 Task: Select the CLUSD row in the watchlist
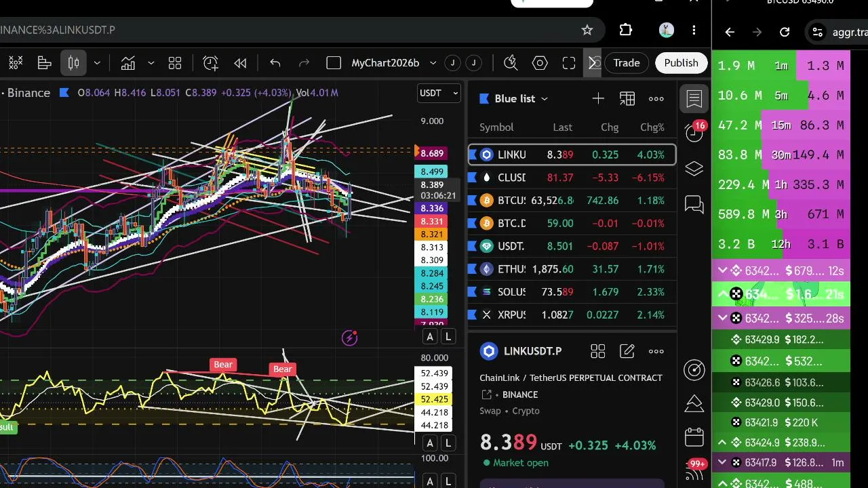pyautogui.click(x=572, y=178)
